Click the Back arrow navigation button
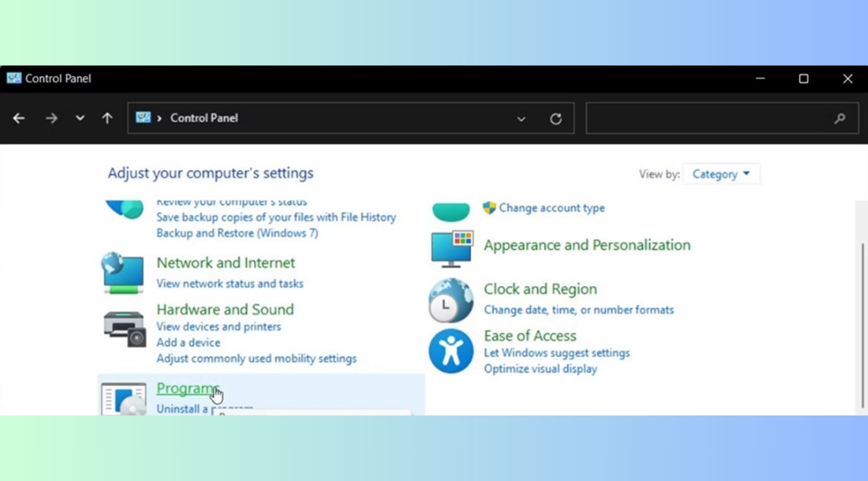Image resolution: width=868 pixels, height=481 pixels. (19, 118)
